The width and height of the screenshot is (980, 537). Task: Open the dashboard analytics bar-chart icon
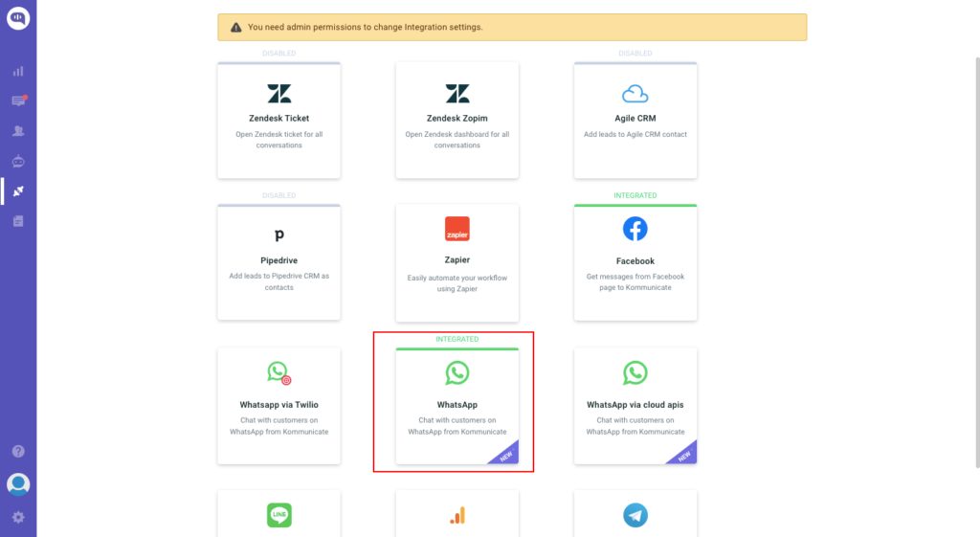[x=18, y=71]
